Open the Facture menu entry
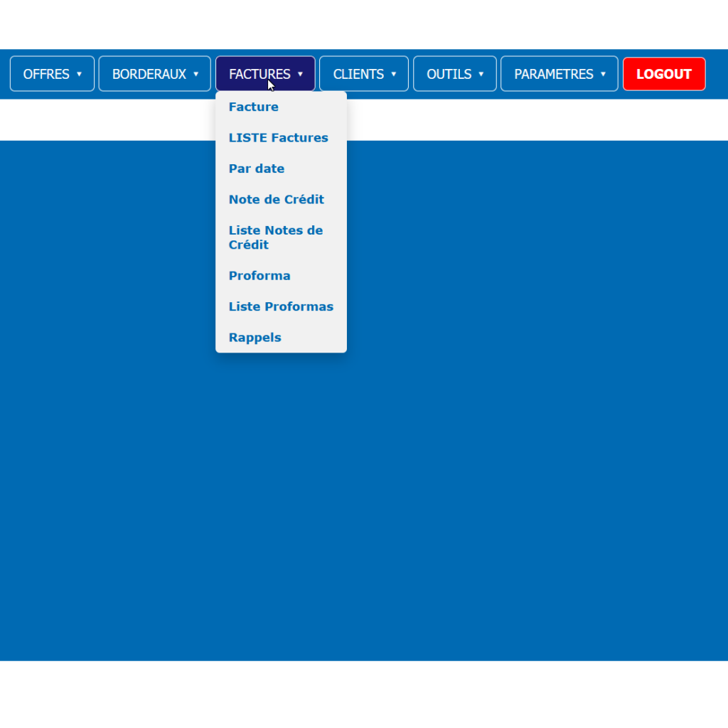 pyautogui.click(x=254, y=107)
